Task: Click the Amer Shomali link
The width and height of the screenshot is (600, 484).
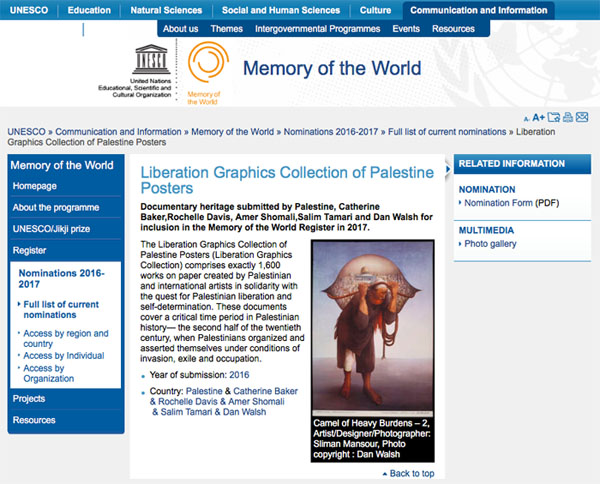Action: pyautogui.click(x=256, y=401)
